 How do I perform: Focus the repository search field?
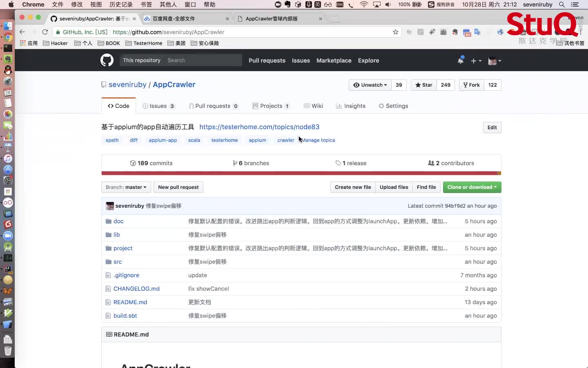202,60
